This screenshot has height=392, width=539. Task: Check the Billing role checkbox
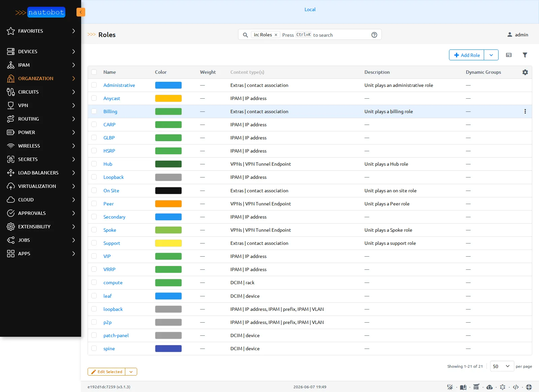(x=94, y=111)
